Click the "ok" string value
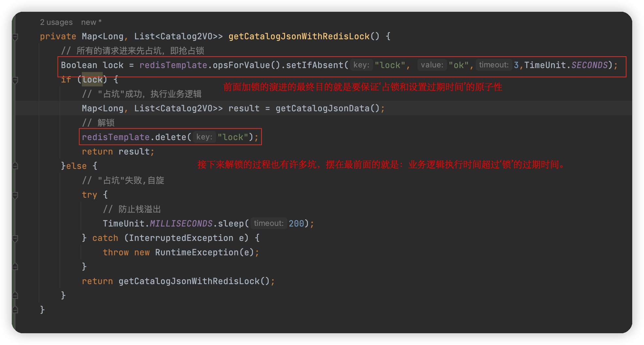644x345 pixels. 459,65
